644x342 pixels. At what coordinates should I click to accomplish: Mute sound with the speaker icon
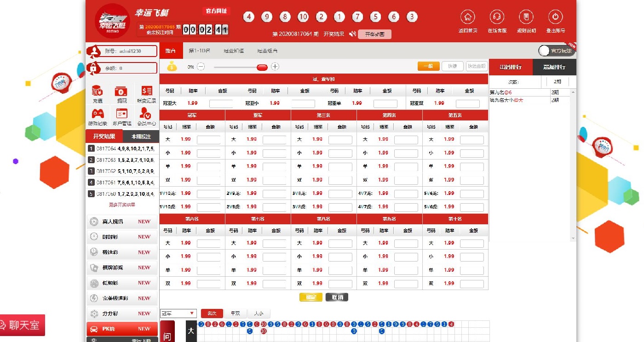pyautogui.click(x=352, y=34)
